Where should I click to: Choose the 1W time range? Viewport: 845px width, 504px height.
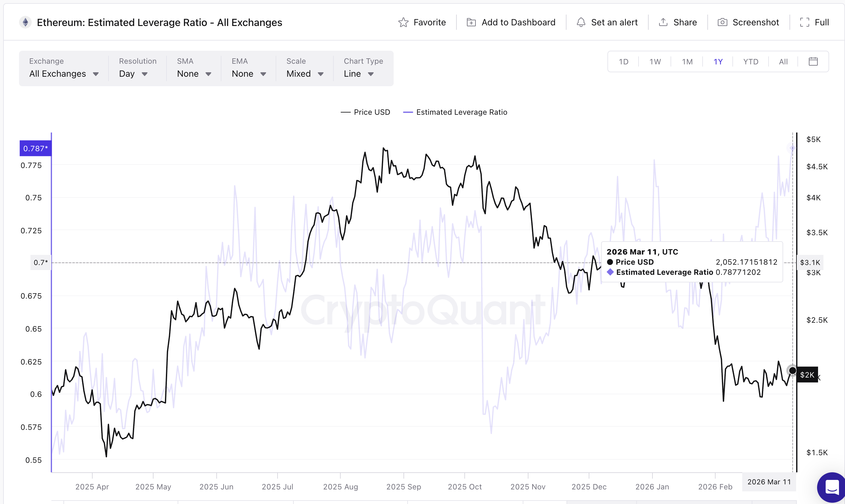pos(655,61)
